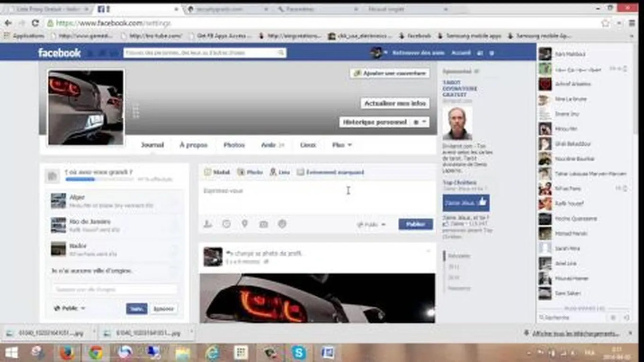Open the Chrome menu hamburger icon
Image resolution: width=644 pixels, height=362 pixels.
tap(632, 23)
